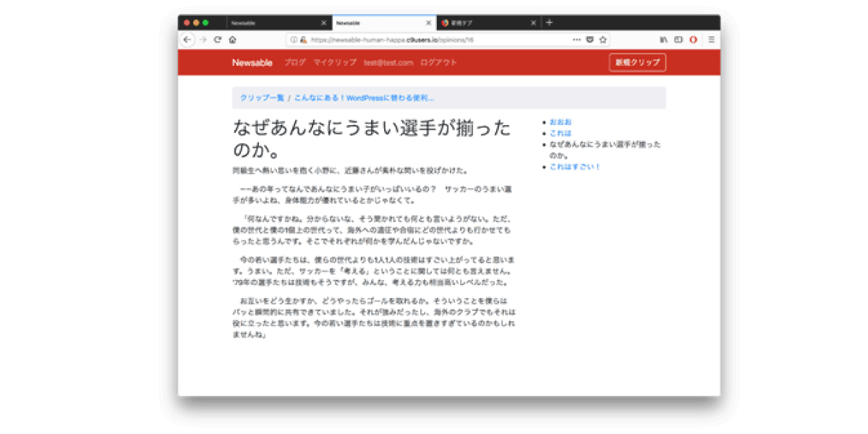Open the ブログ nav link
Image resolution: width=868 pixels, height=434 pixels.
pos(295,63)
